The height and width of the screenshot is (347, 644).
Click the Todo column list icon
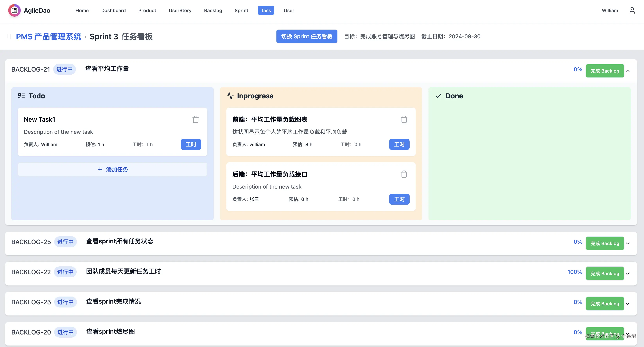point(21,96)
